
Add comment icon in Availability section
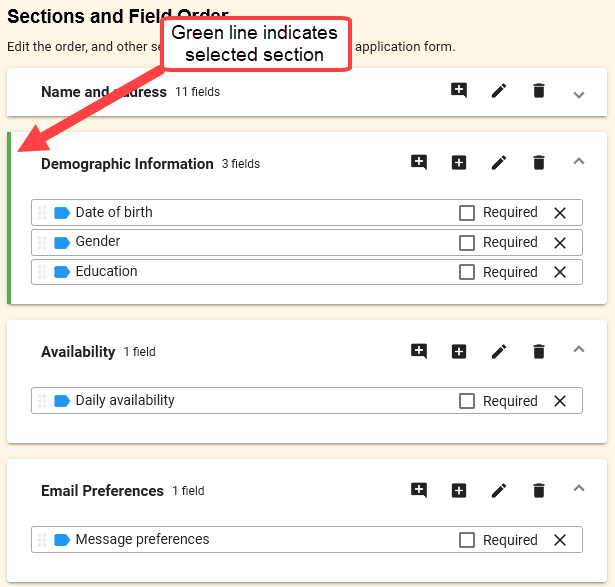[x=419, y=351]
